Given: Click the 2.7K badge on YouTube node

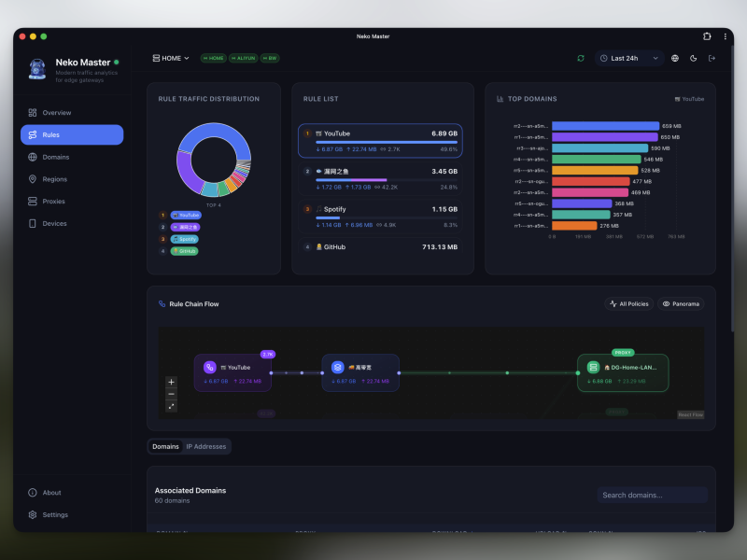Looking at the screenshot, I should point(268,355).
